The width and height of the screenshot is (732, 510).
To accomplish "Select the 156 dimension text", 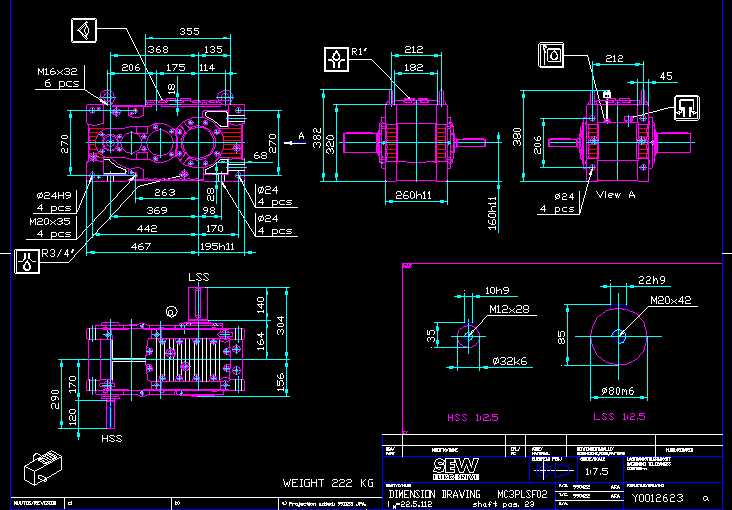I will (281, 383).
